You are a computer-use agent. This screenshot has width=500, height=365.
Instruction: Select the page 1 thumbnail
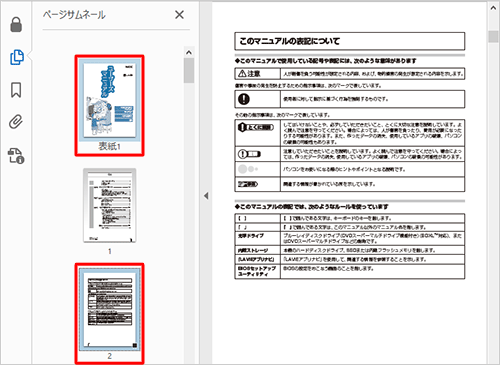(109, 205)
